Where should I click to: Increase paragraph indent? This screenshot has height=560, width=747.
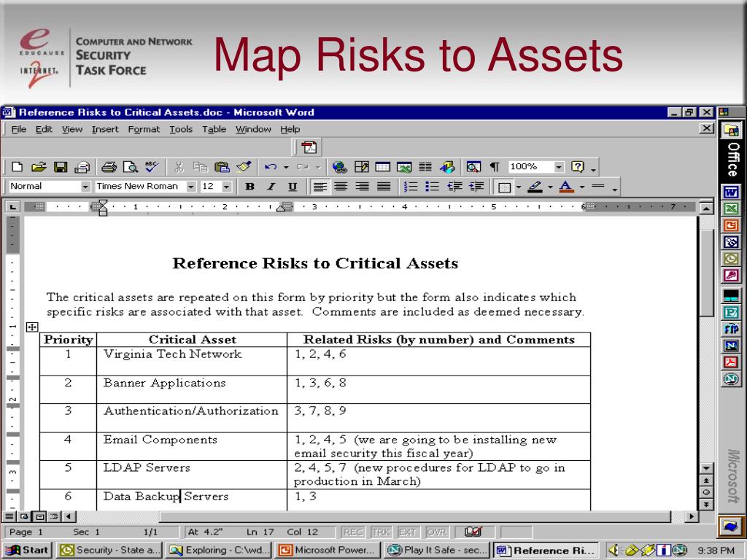click(x=476, y=187)
